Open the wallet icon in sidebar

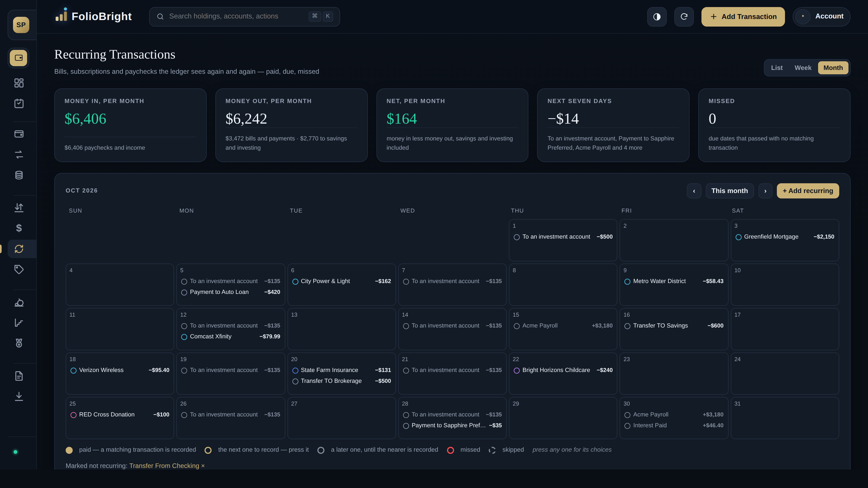coord(18,58)
